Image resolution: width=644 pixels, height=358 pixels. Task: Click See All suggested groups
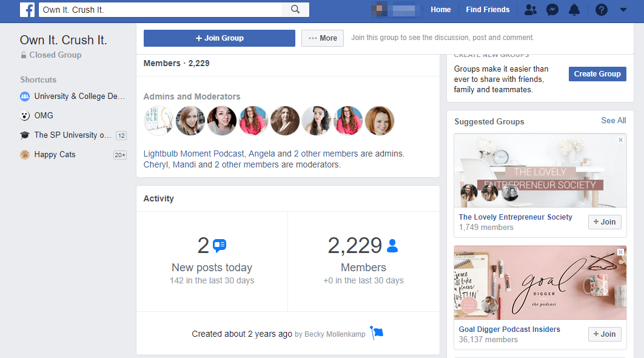pos(614,120)
